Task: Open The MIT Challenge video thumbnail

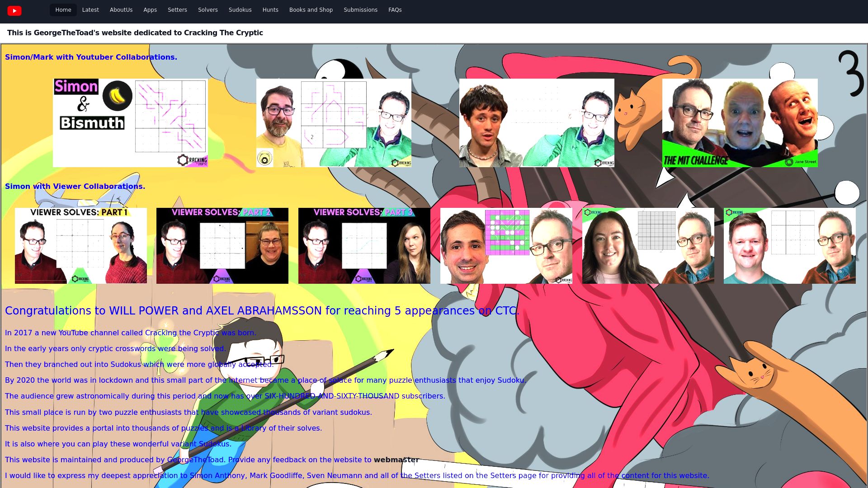Action: tap(740, 123)
